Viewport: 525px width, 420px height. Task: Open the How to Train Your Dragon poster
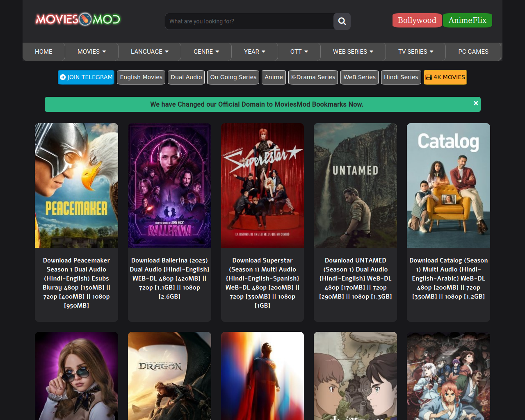tap(169, 376)
